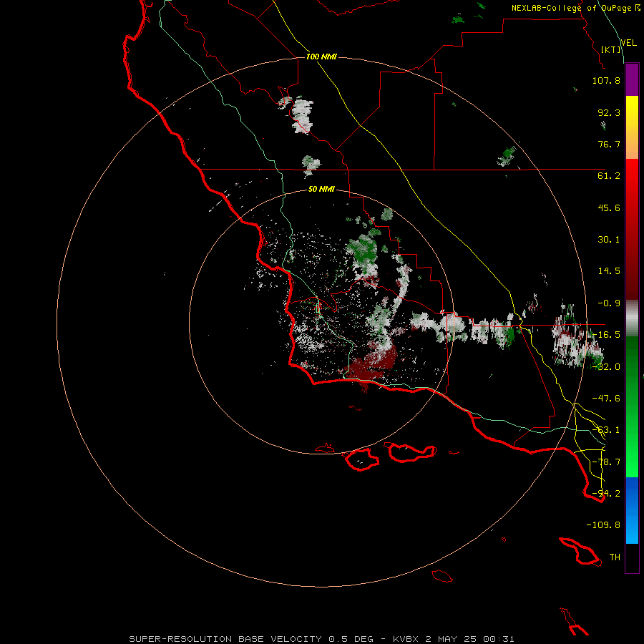Select the 61.2 scale value

coord(609,176)
